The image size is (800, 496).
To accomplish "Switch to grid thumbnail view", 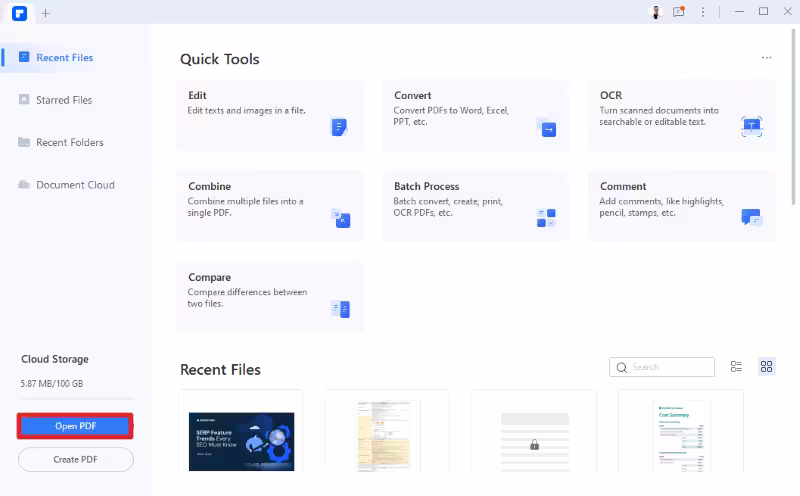I will click(x=766, y=366).
